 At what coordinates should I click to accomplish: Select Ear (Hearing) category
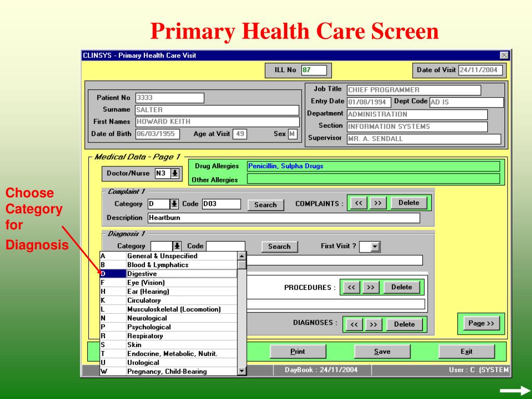(169, 291)
